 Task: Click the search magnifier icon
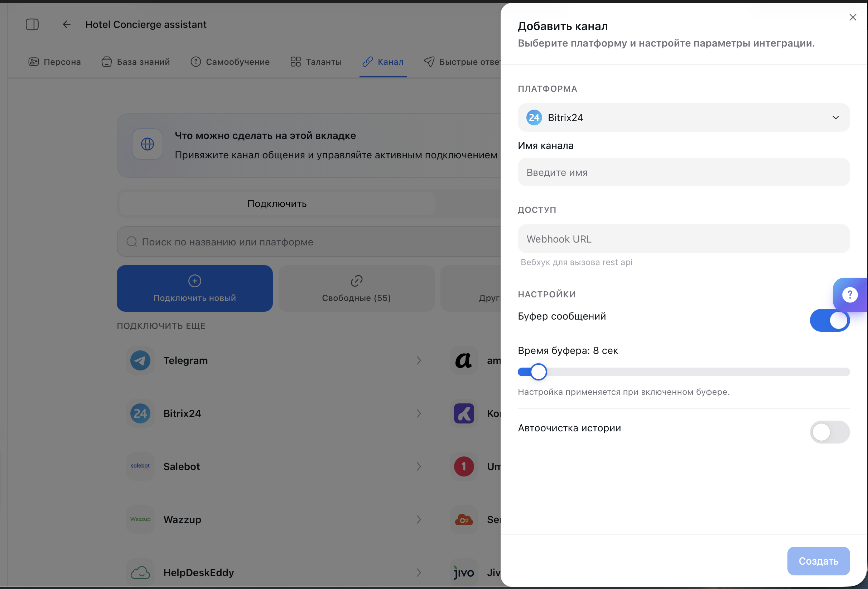coord(131,242)
